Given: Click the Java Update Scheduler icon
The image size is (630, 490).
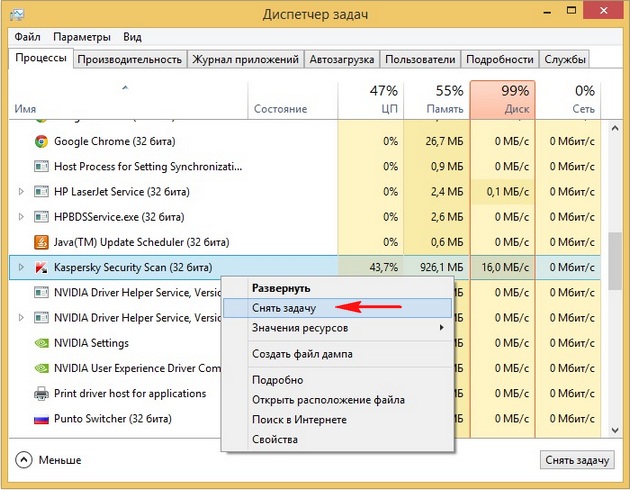Looking at the screenshot, I should tap(41, 242).
